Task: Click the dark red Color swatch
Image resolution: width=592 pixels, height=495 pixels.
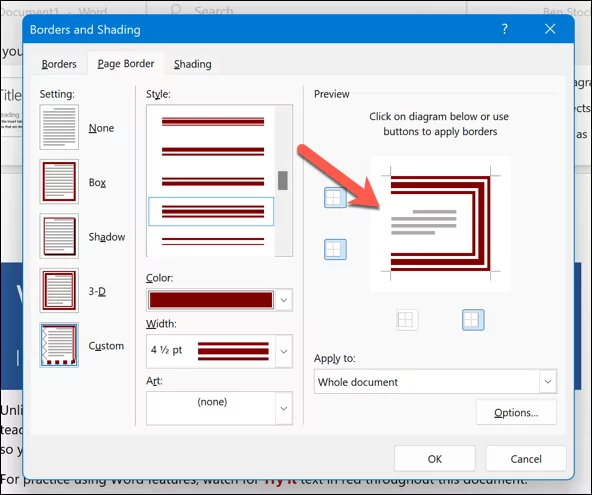Action: [x=211, y=300]
